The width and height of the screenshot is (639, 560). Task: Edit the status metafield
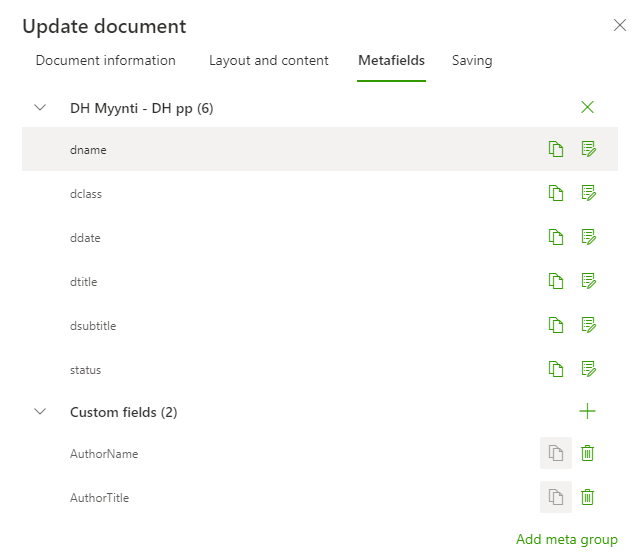coord(588,369)
